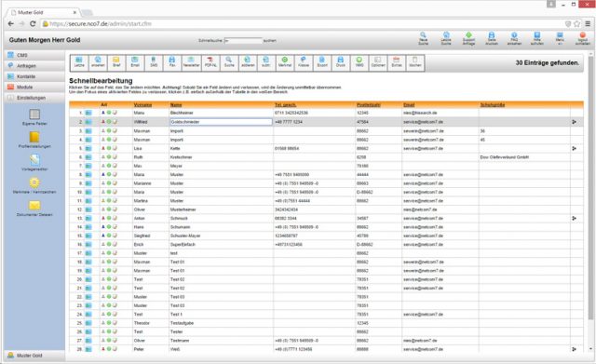596x364 pixels.
Task: Sort the table by the Email column
Action: click(409, 105)
